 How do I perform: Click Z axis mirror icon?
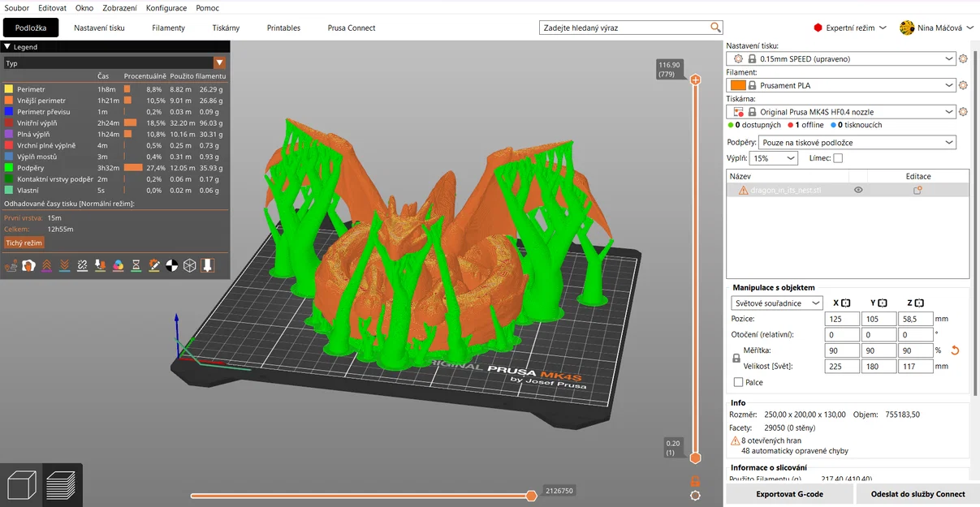[x=920, y=303]
